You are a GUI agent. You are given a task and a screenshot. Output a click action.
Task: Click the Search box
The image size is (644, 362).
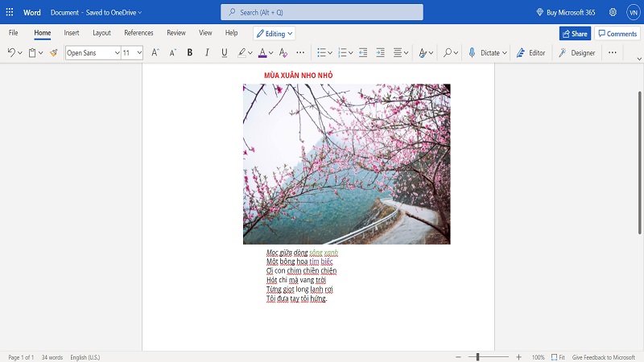[321, 12]
